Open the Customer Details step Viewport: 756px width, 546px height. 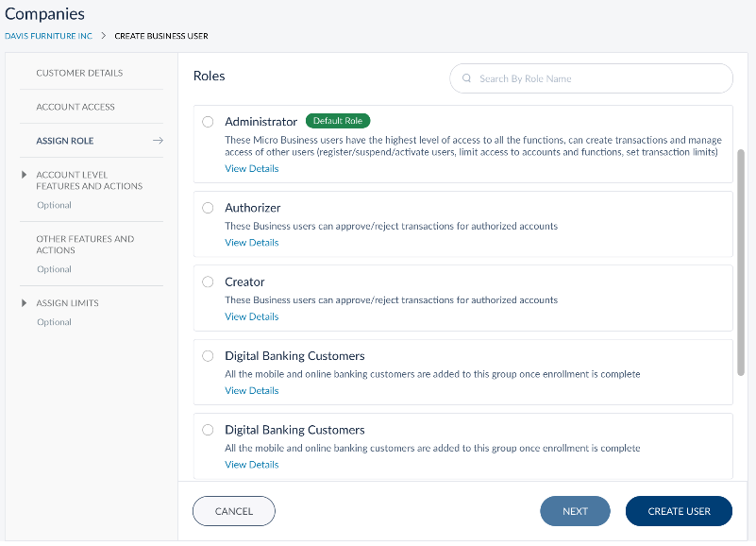click(x=79, y=73)
